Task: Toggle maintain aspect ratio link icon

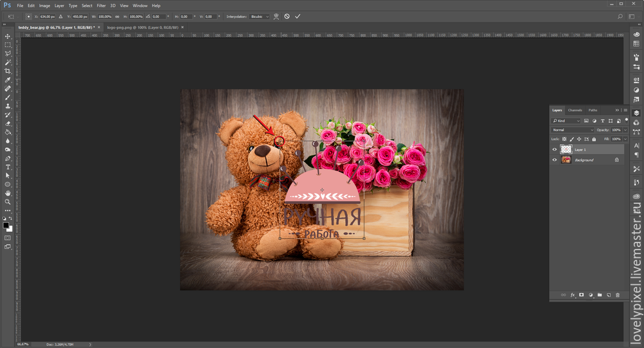Action: [117, 16]
